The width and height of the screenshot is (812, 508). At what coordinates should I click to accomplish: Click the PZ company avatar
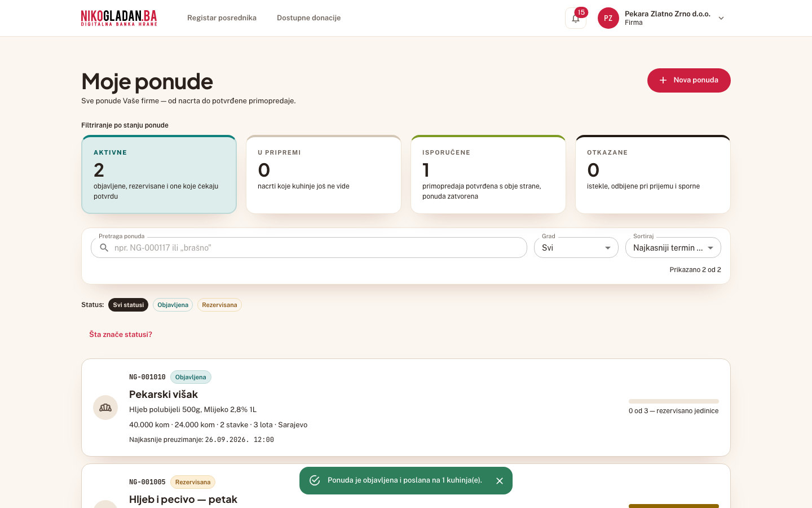click(608, 18)
